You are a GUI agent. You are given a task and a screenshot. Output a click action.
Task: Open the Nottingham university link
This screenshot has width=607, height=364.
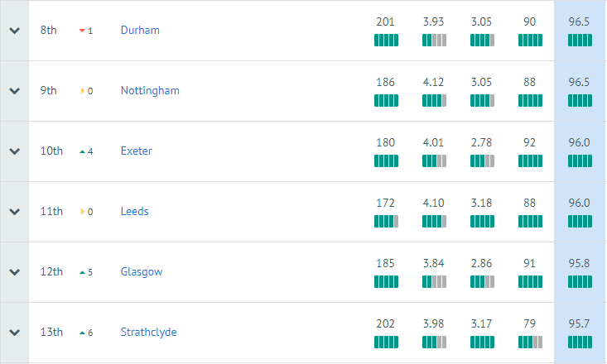(x=150, y=90)
